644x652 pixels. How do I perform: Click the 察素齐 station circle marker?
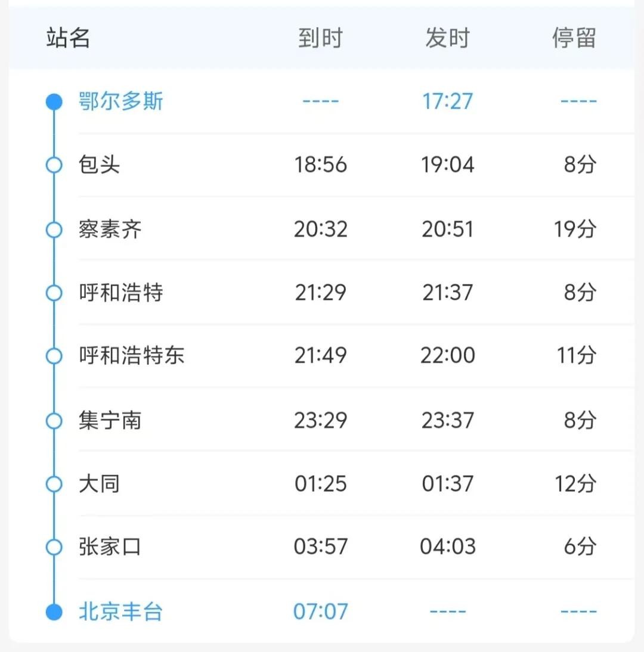54,229
